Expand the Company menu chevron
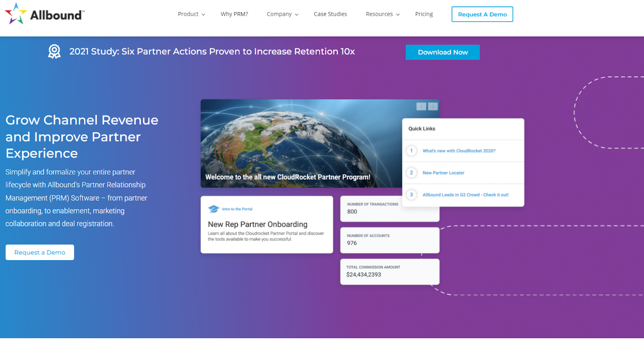The height and width of the screenshot is (349, 644). tap(297, 14)
